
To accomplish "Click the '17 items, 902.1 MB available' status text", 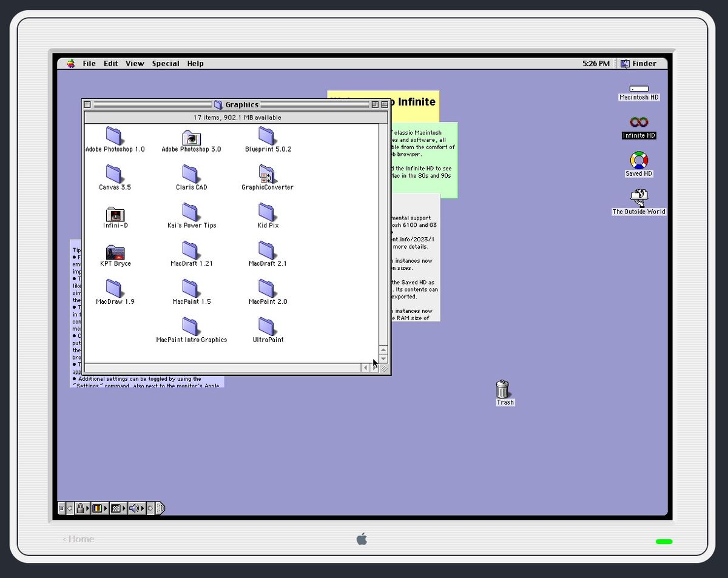I will 237,118.
